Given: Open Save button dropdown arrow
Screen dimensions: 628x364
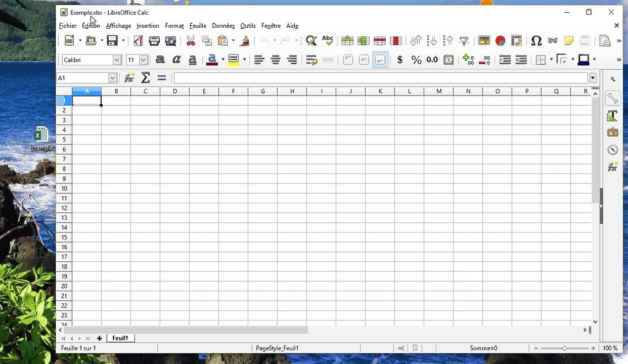Looking at the screenshot, I should pos(123,41).
